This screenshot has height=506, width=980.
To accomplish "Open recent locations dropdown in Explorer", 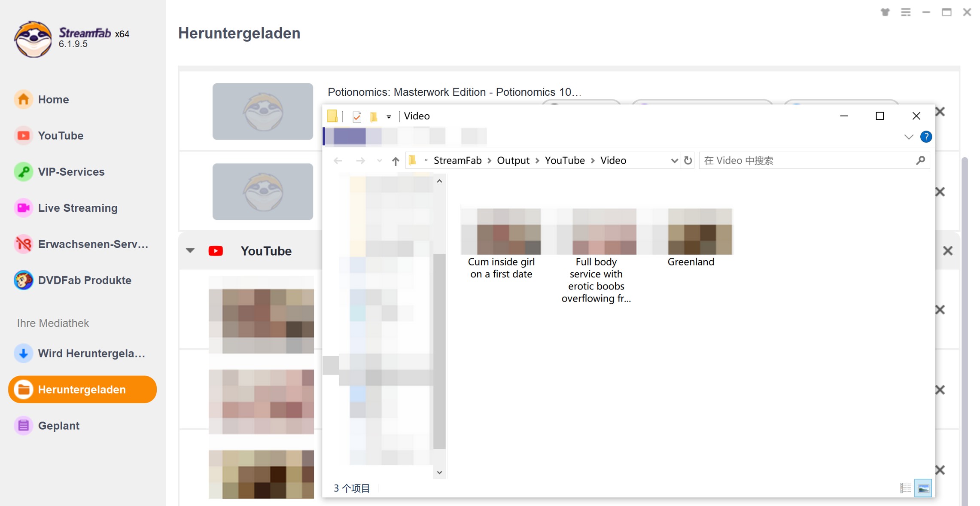I will tap(379, 161).
